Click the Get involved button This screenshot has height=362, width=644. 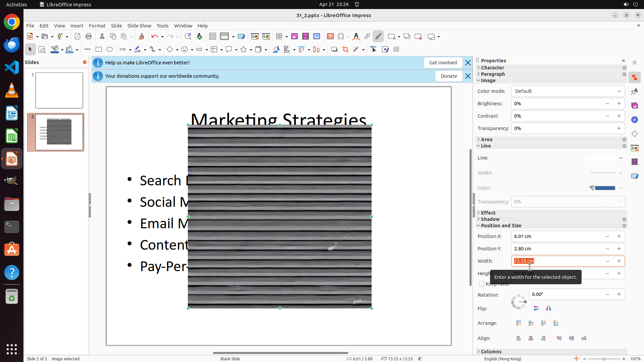click(443, 63)
